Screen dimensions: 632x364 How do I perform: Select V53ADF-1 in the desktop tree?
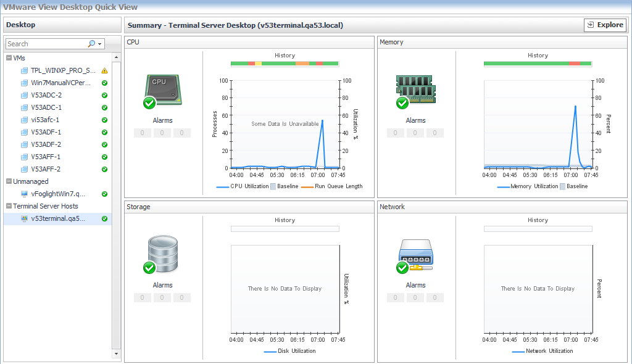click(46, 132)
